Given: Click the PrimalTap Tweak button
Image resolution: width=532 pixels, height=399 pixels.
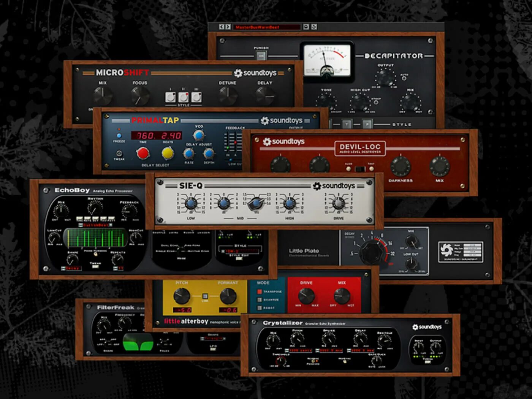Looking at the screenshot, I should tap(119, 154).
